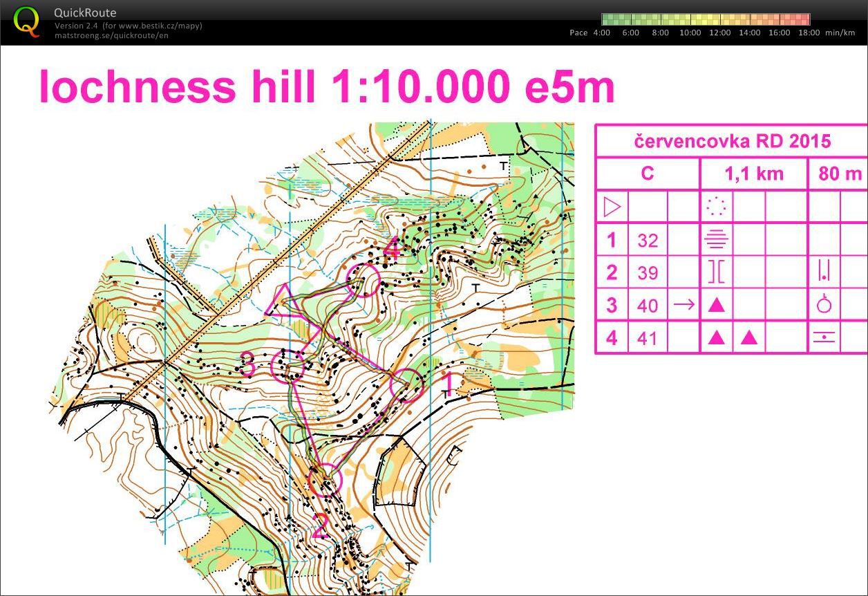Click the arrow symbol in control row 3
Screen dimensions: 868x596
coord(683,304)
